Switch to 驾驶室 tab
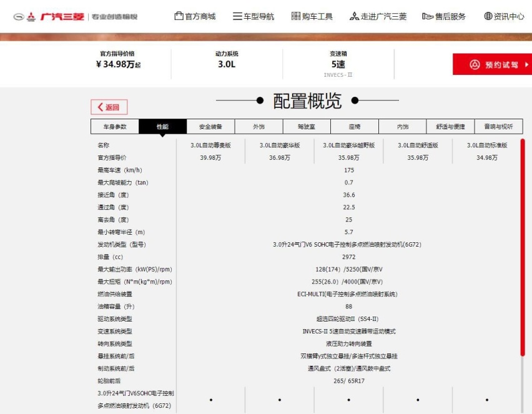Image resolution: width=532 pixels, height=414 pixels. click(307, 127)
